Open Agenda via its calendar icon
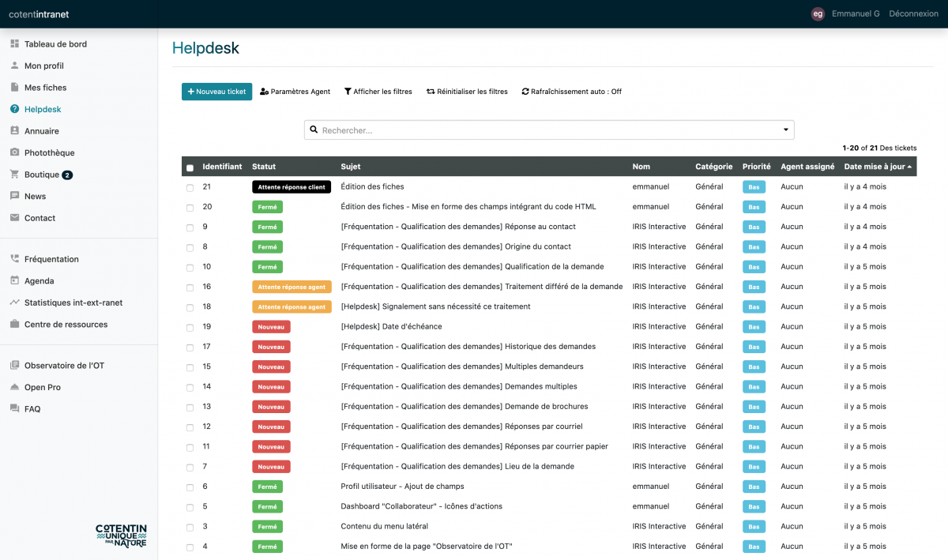This screenshot has width=948, height=560. point(14,280)
